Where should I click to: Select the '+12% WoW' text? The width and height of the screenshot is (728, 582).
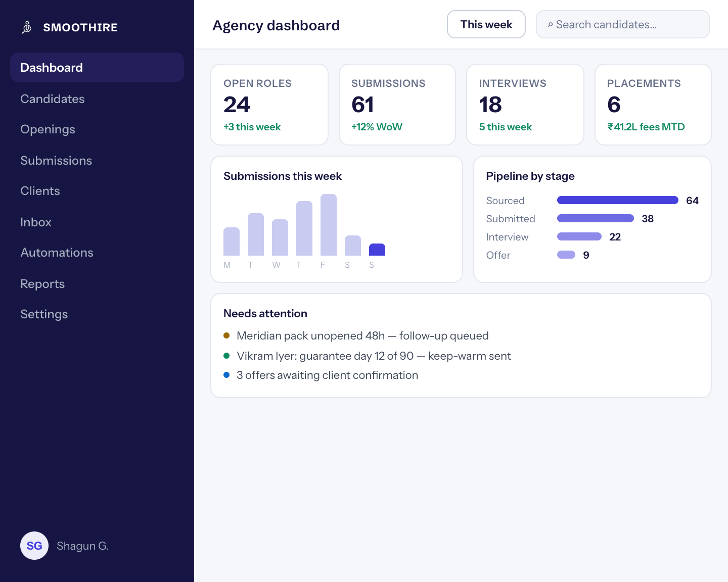[377, 127]
